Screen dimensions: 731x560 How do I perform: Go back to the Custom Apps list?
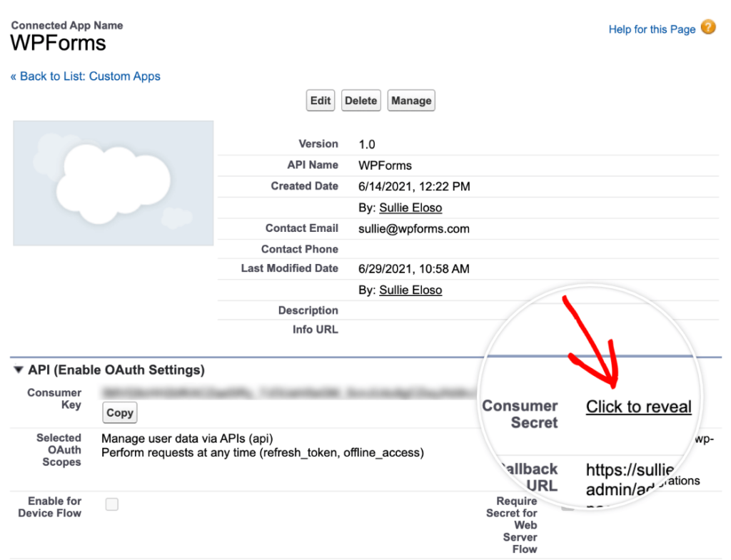86,76
